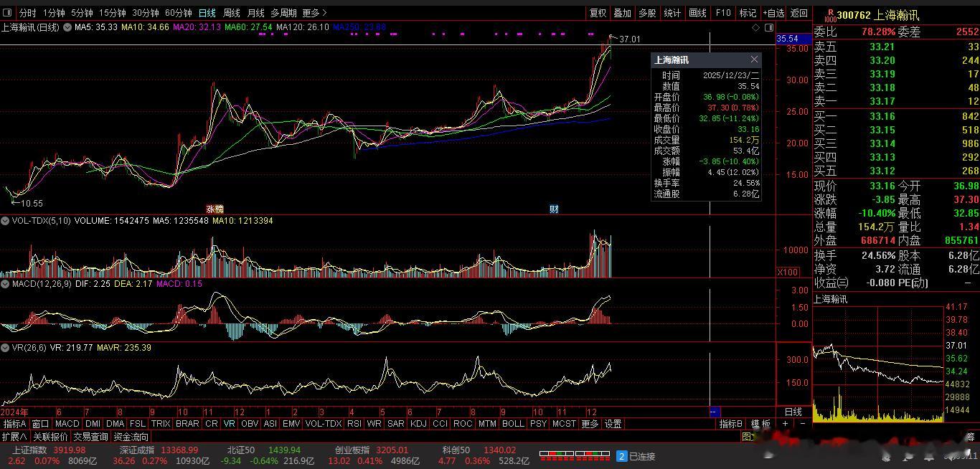Image resolution: width=980 pixels, height=469 pixels.
Task: Click the 涨榜 marker on chart
Action: click(215, 209)
